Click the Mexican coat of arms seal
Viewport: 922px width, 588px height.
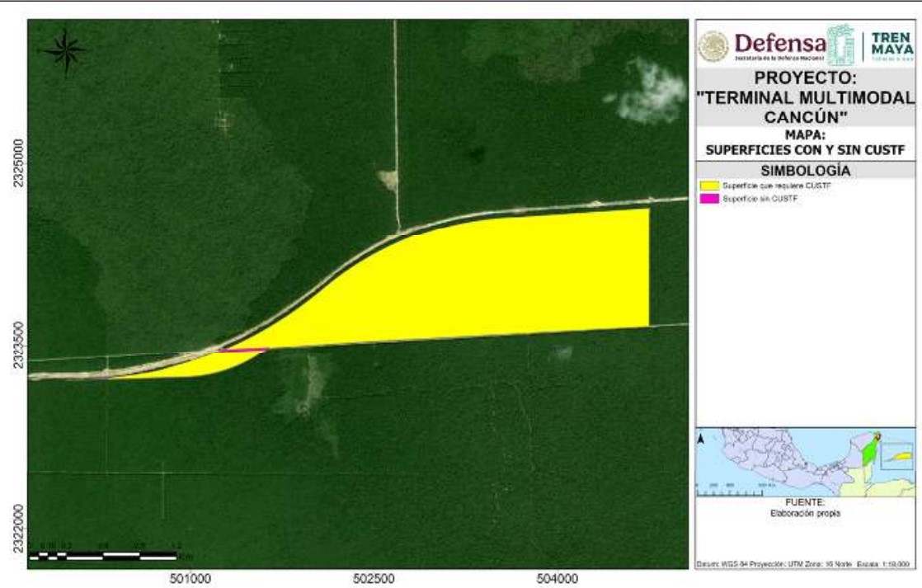(713, 47)
